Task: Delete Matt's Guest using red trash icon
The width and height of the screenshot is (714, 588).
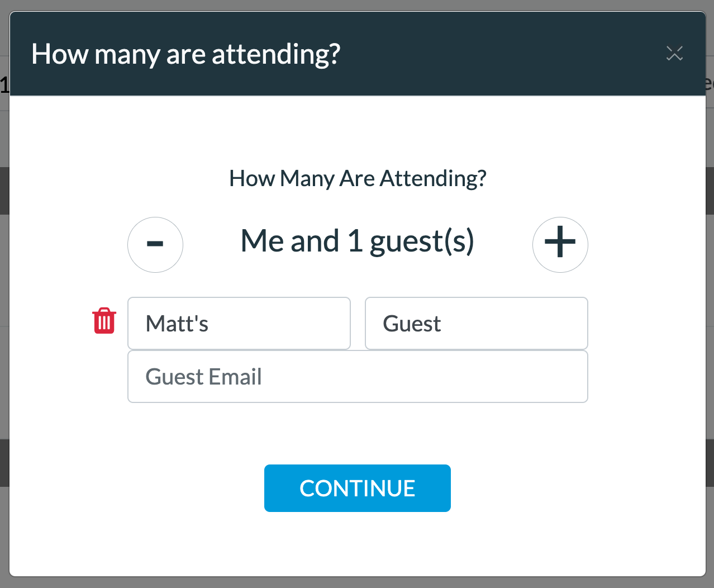Action: (104, 321)
